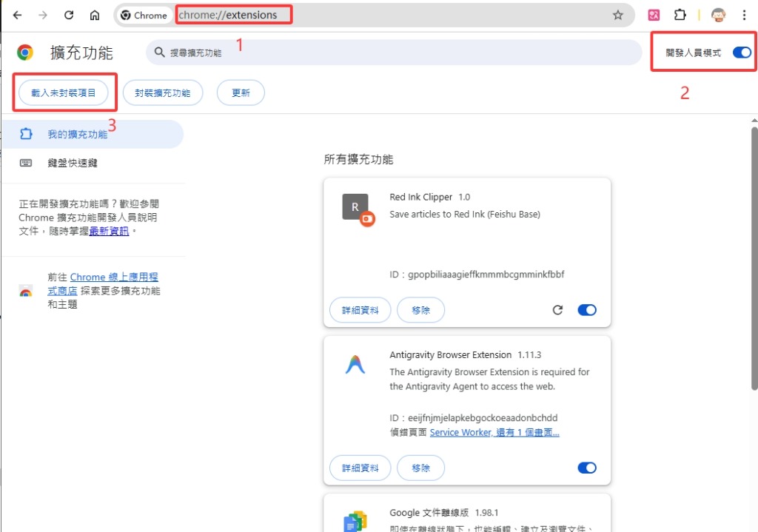
Task: Click the 封裝擴充功能 button
Action: (162, 92)
